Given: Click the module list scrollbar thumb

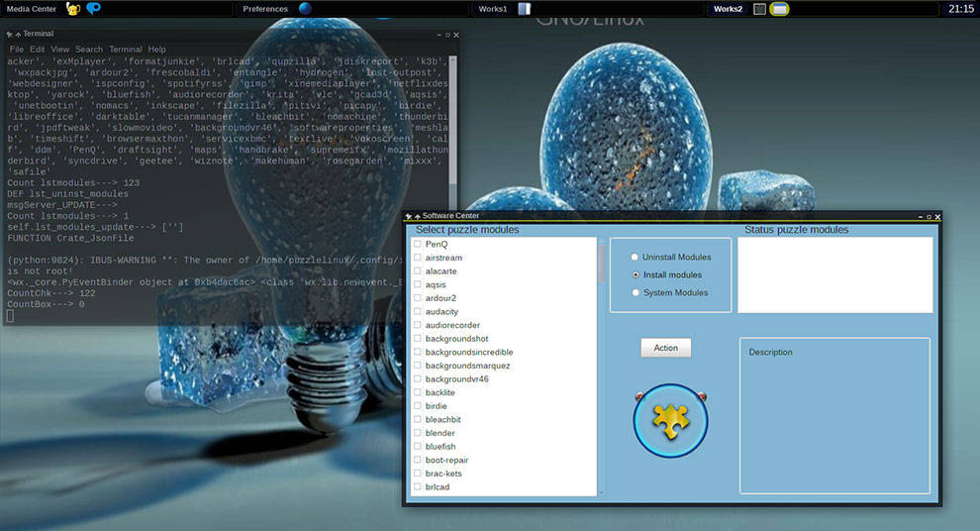Looking at the screenshot, I should pos(601,263).
